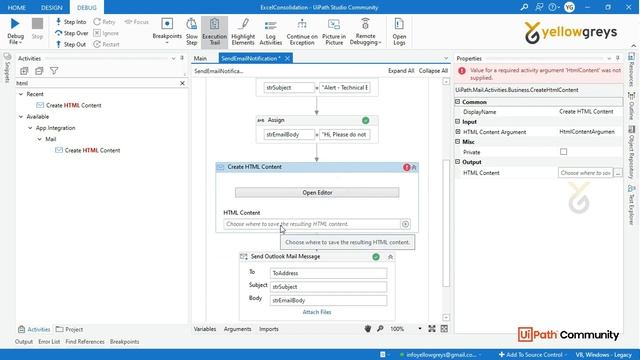Image resolution: width=640 pixels, height=360 pixels.
Task: Toggle Log Activities option
Action: pyautogui.click(x=271, y=31)
